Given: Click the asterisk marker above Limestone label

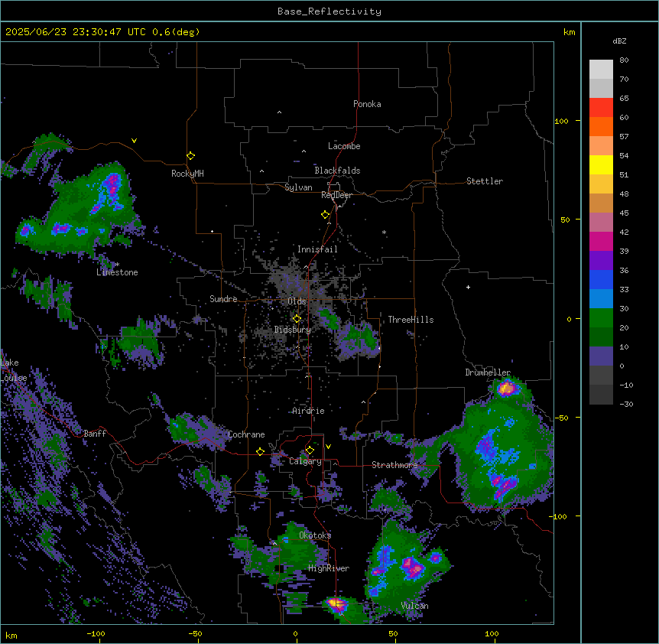Looking at the screenshot, I should point(118,265).
